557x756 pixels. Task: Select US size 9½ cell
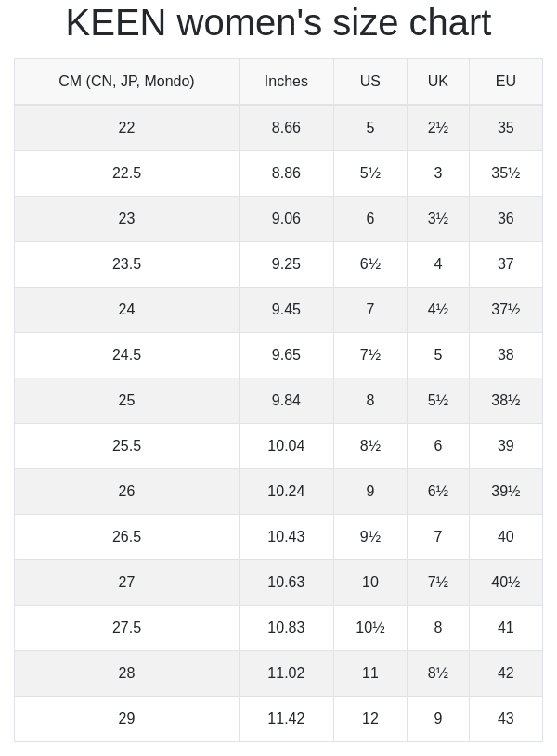(370, 537)
